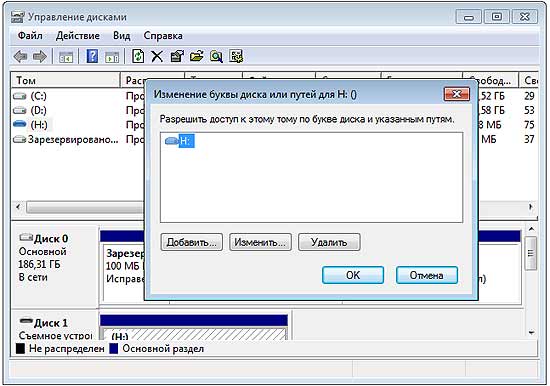Click the В сети status of Диск 0
This screenshot has height=386, width=550.
pos(33,277)
